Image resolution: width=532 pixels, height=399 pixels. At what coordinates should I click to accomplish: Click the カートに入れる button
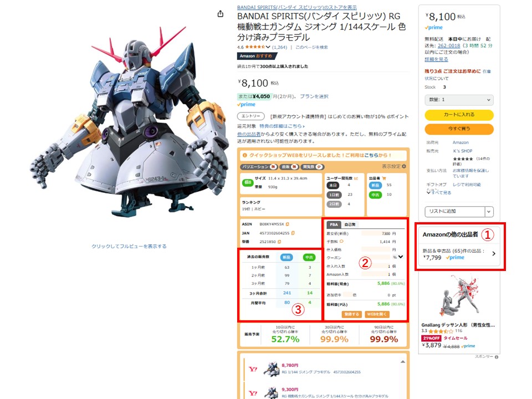(459, 115)
